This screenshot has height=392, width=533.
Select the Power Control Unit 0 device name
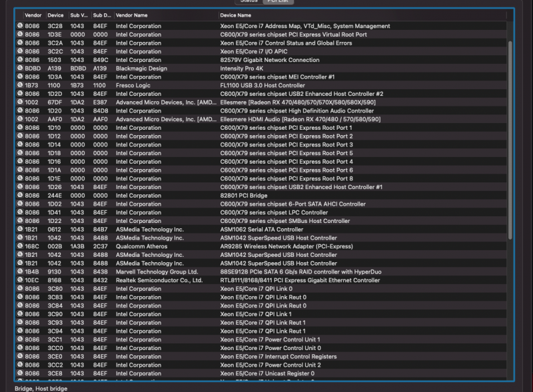[x=270, y=348]
